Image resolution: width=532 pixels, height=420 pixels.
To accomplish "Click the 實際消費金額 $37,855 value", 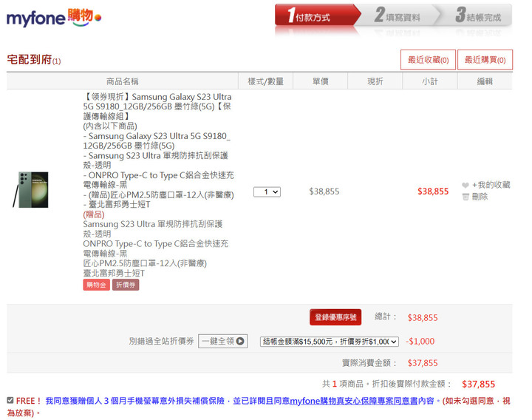I will coord(423,363).
